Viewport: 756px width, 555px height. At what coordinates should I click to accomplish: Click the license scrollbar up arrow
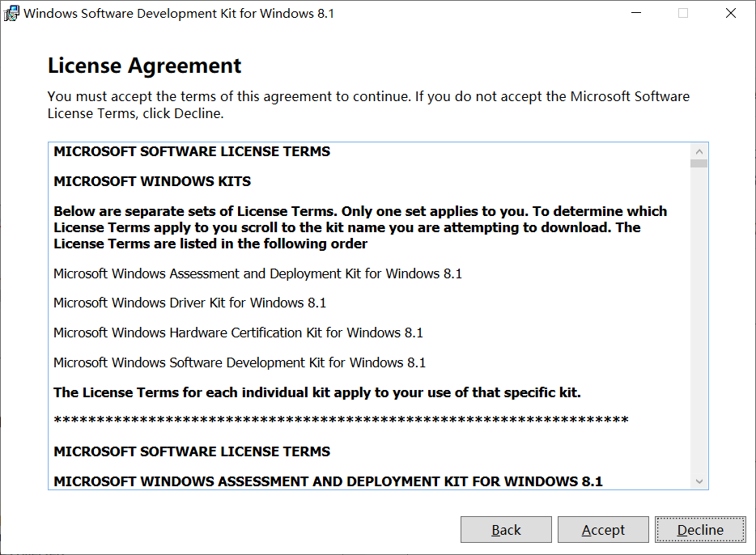click(x=699, y=151)
